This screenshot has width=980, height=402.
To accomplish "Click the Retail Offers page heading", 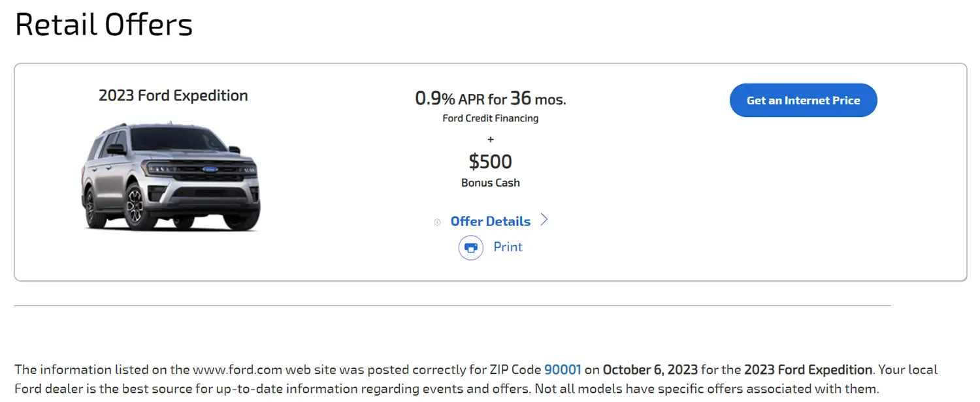I will point(104,25).
